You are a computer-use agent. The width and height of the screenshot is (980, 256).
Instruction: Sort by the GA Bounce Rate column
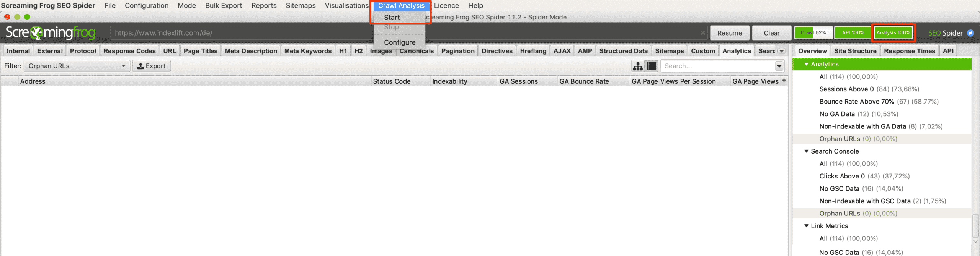(593, 81)
